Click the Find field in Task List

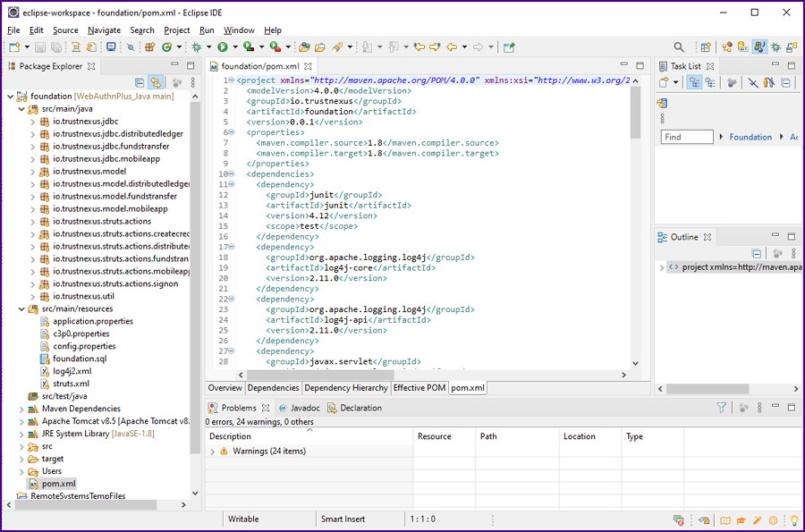[x=687, y=137]
